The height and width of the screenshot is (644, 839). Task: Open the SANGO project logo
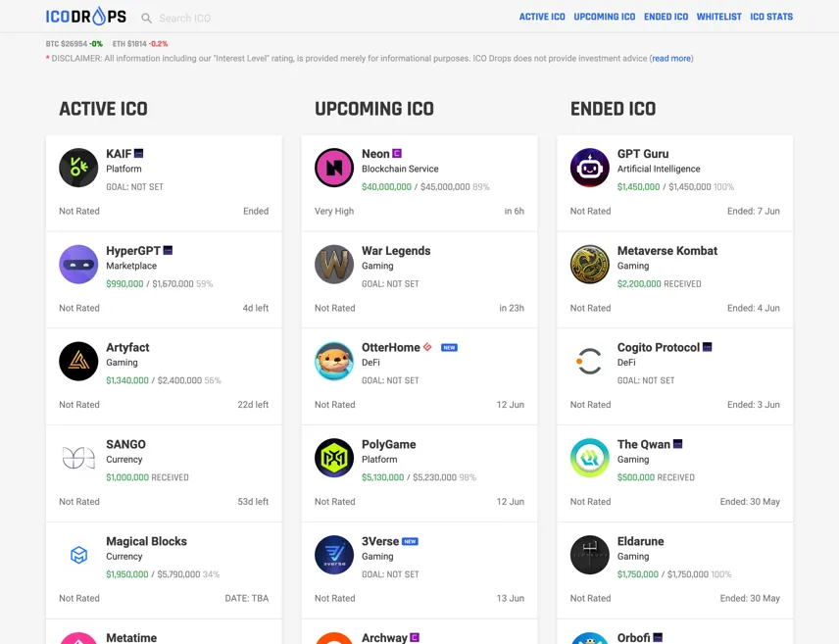click(x=78, y=458)
